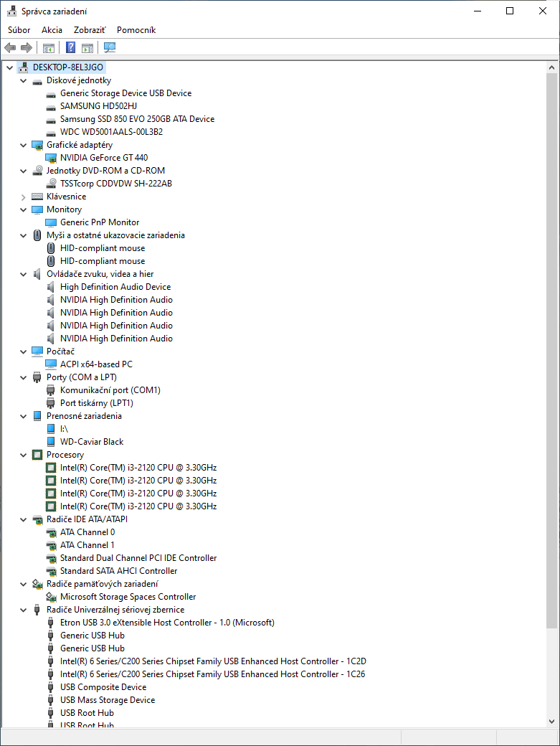This screenshot has width=560, height=746.
Task: Click Microsoft Storage Spaces Controller icon
Action: (x=51, y=597)
